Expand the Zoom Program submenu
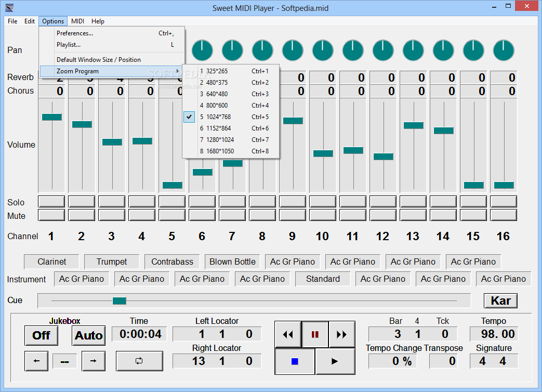The image size is (542, 392). pyautogui.click(x=112, y=71)
